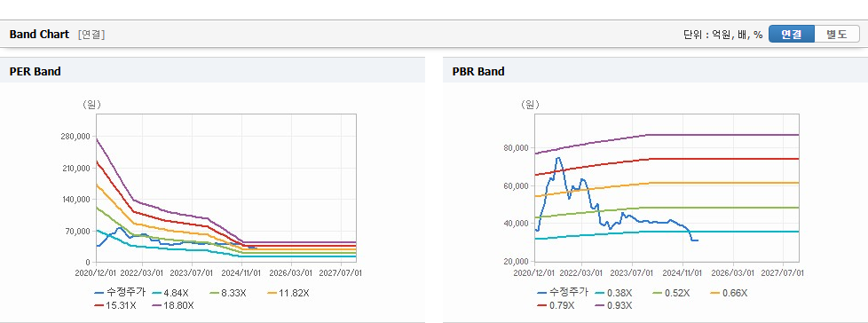Toggle the 8.33X legend series
Image resolution: width=868 pixels, height=323 pixels.
(x=229, y=293)
